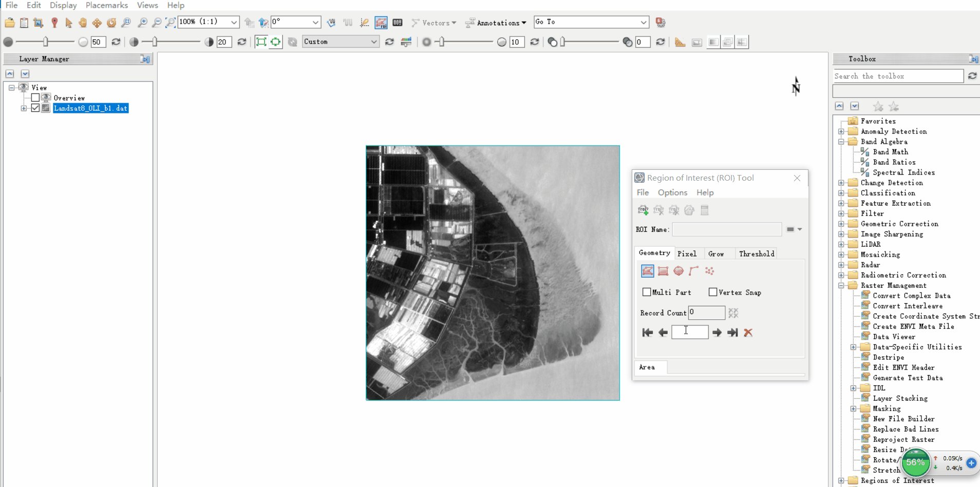The width and height of the screenshot is (980, 487).
Task: Activate the Rotate View tool
Action: pyautogui.click(x=111, y=23)
